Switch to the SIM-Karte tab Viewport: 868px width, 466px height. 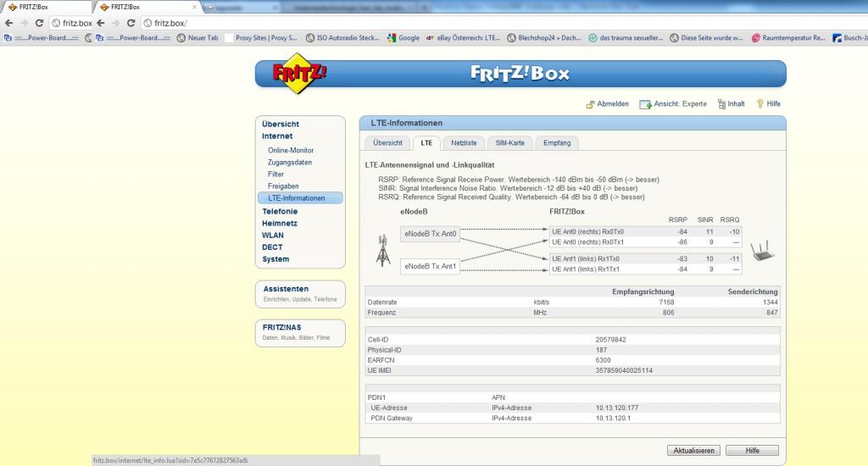tap(509, 143)
